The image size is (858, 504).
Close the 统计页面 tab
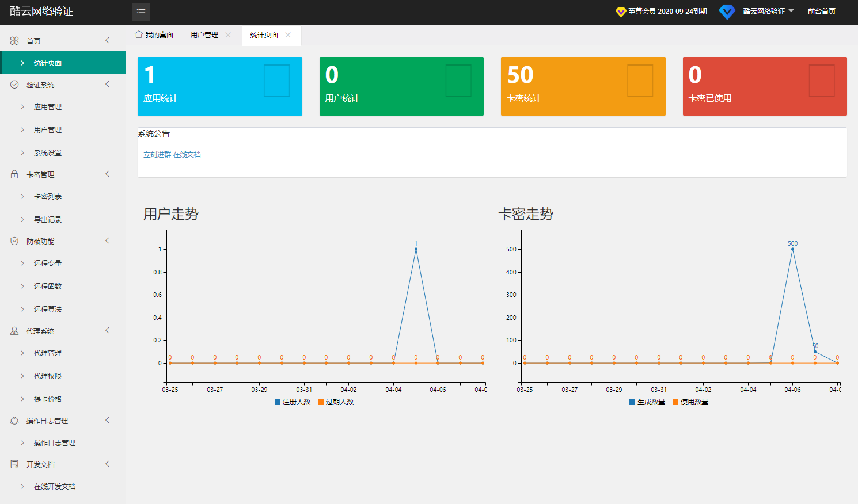pyautogui.click(x=288, y=35)
